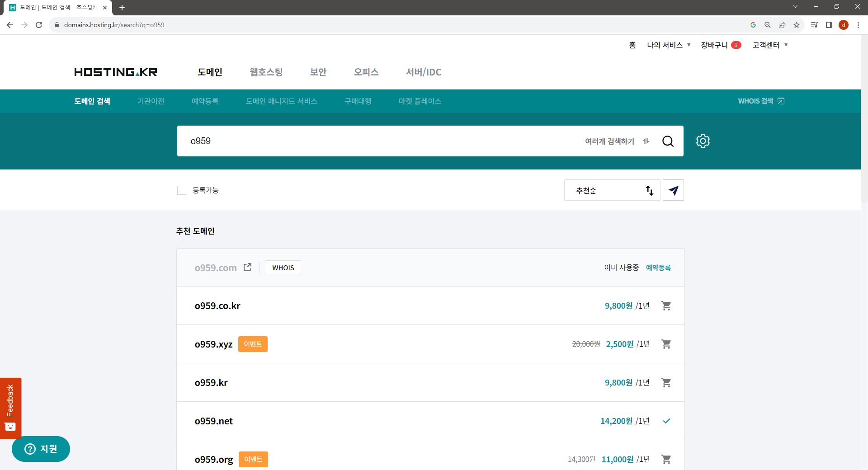
Task: Open search settings gear icon
Action: tap(703, 141)
